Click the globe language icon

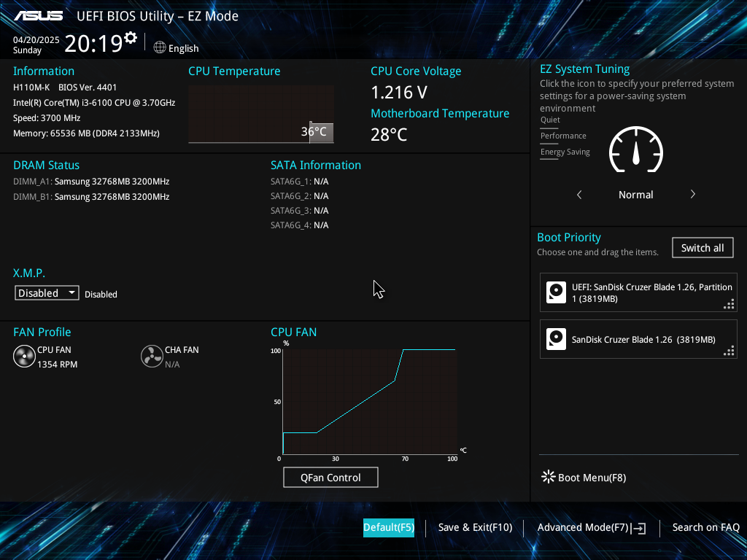(160, 47)
